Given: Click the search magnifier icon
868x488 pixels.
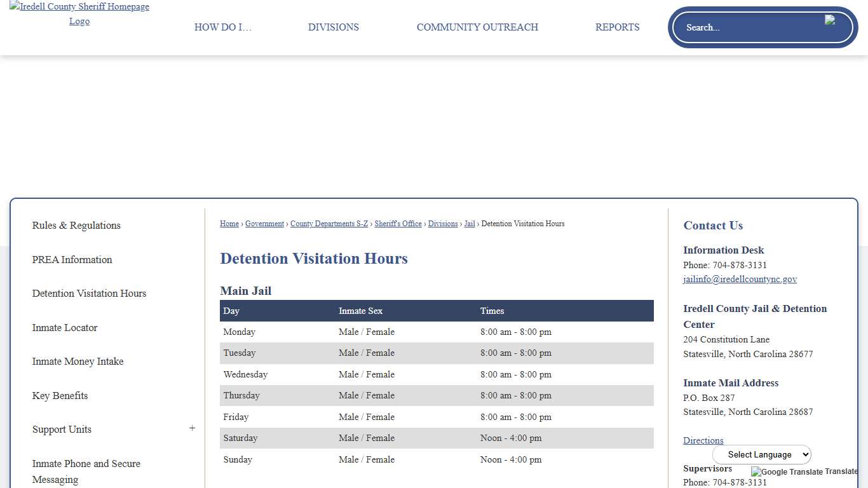Looking at the screenshot, I should click(x=831, y=20).
